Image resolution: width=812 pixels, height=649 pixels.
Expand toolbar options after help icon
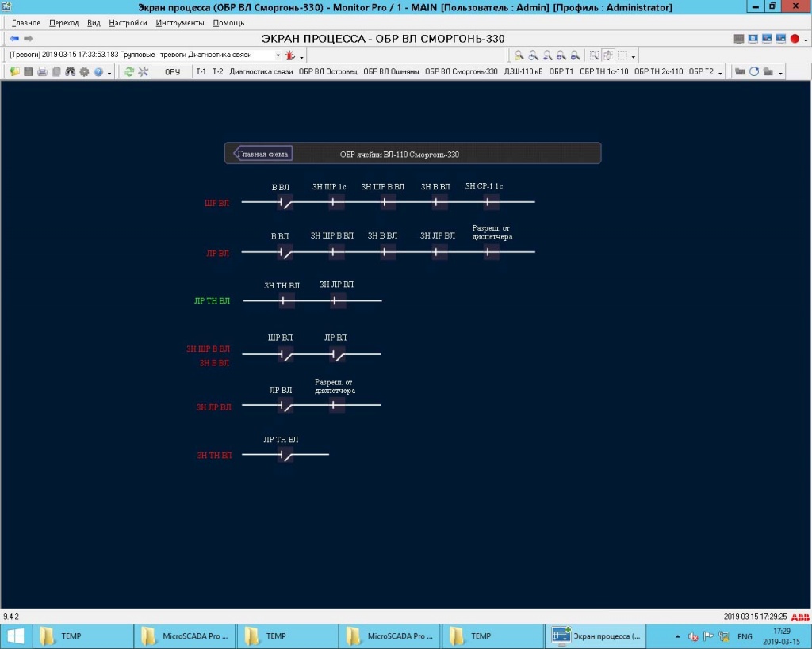tap(109, 74)
